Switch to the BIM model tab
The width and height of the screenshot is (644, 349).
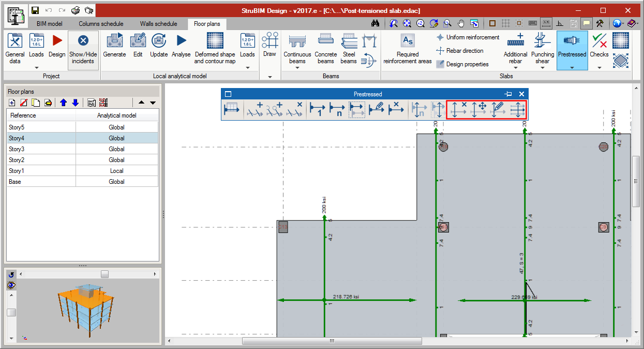(50, 24)
